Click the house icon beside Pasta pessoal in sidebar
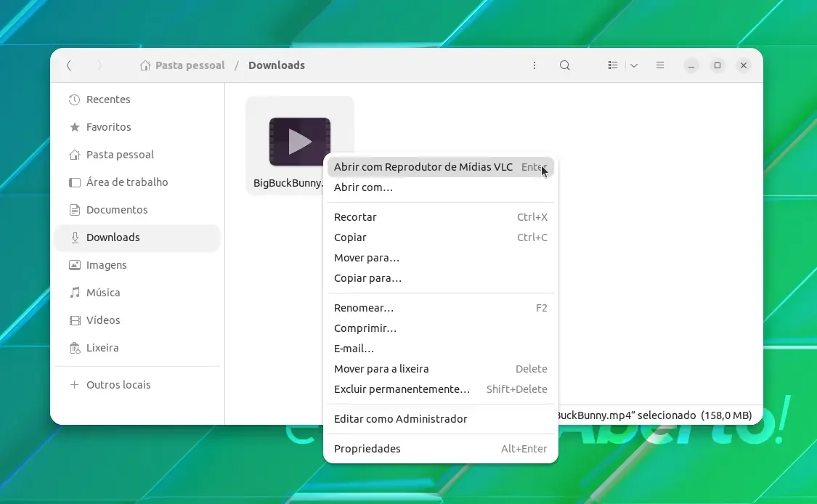 tap(75, 155)
